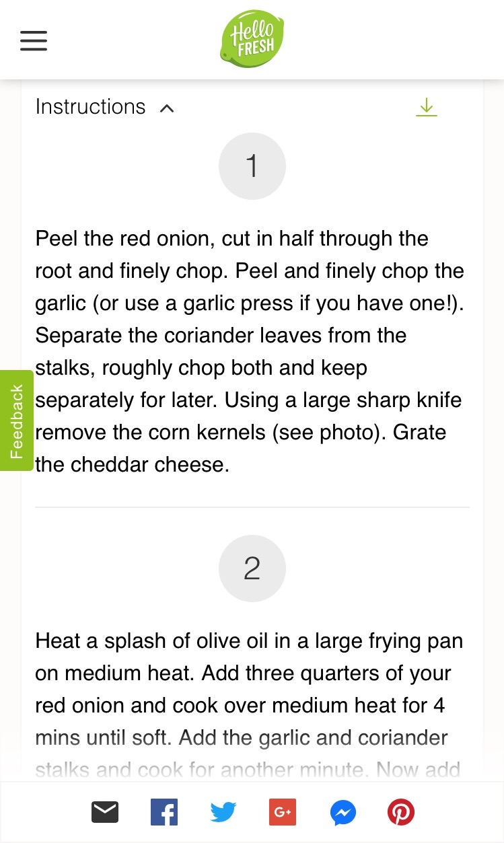504x843 pixels.
Task: Send recipe through Facebook Messenger
Action: (x=343, y=813)
